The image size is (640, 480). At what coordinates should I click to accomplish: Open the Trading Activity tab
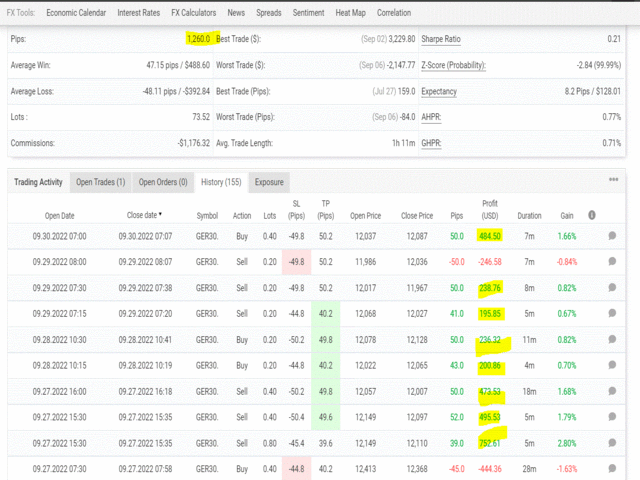[x=38, y=182]
